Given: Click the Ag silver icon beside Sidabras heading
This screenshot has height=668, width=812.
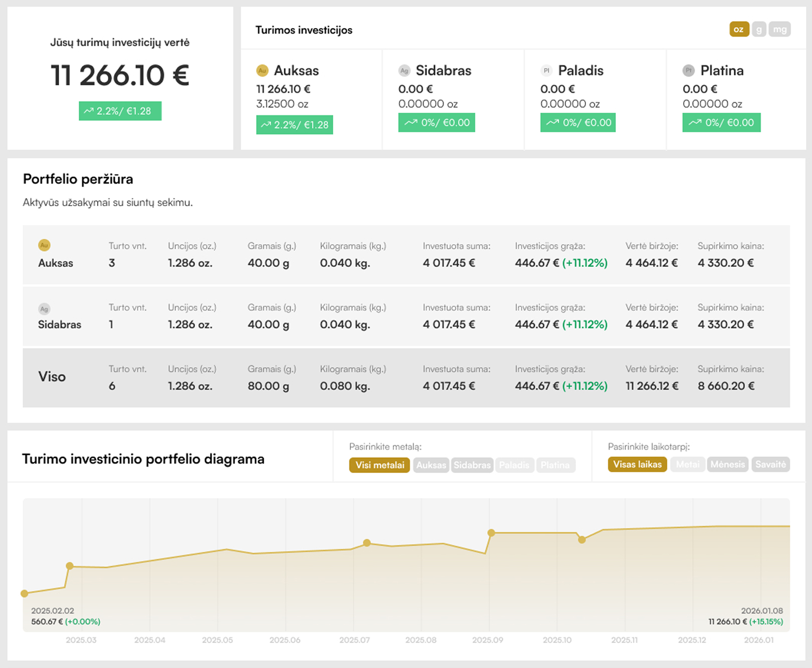Looking at the screenshot, I should [x=404, y=71].
